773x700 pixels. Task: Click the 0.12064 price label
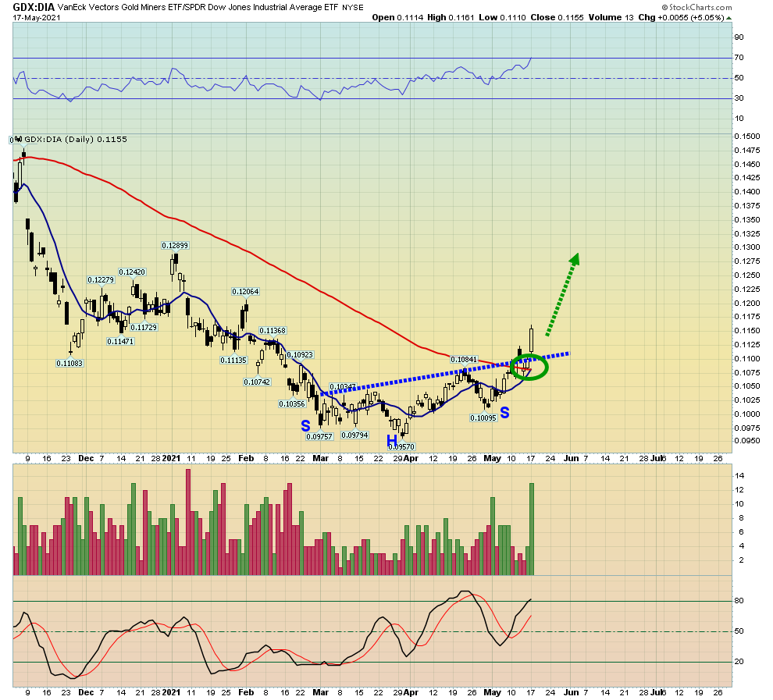pos(244,291)
